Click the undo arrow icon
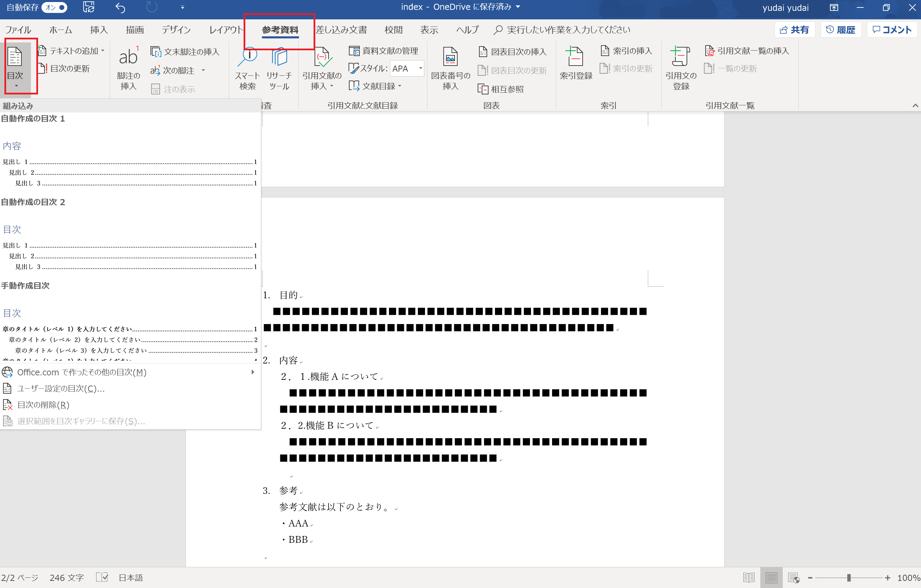The width and height of the screenshot is (921, 588). 120,7
